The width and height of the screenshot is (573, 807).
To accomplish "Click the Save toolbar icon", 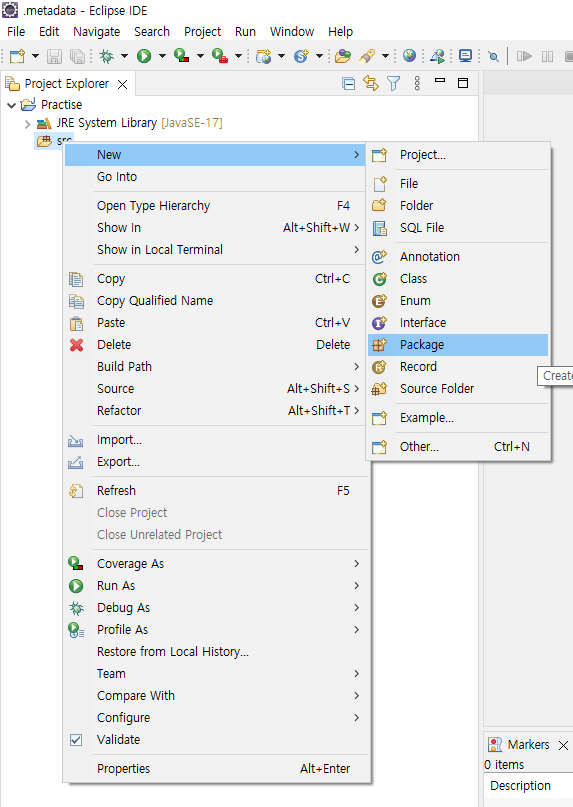I will point(54,56).
